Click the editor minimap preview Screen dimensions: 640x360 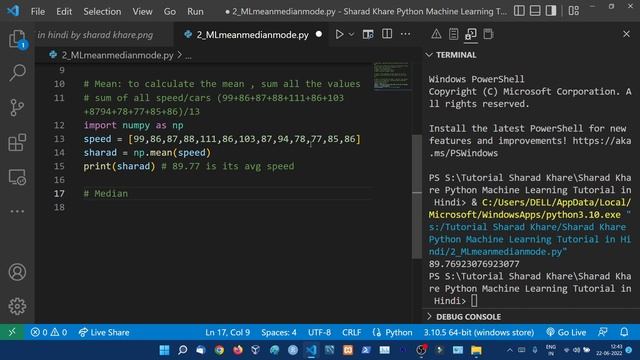(x=391, y=76)
